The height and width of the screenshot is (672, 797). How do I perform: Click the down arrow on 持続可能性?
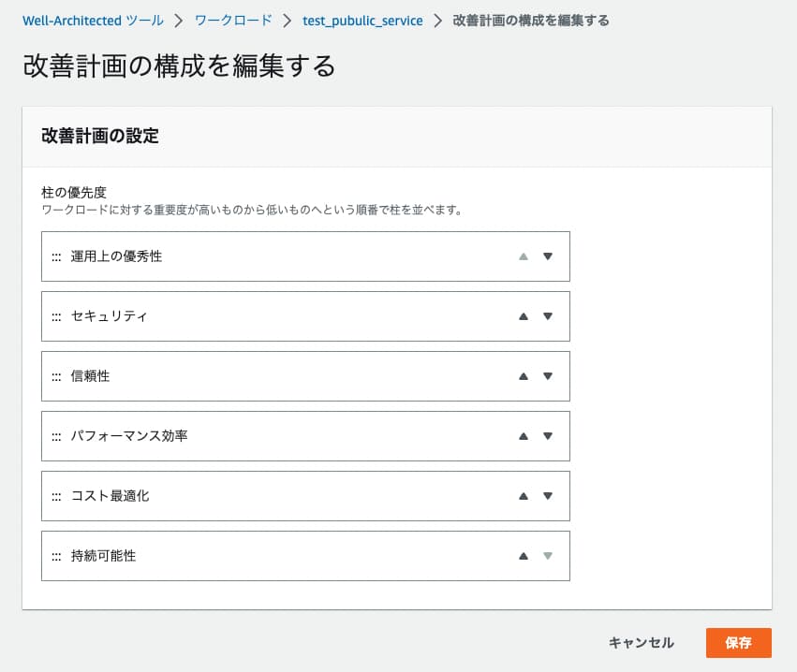pos(548,556)
